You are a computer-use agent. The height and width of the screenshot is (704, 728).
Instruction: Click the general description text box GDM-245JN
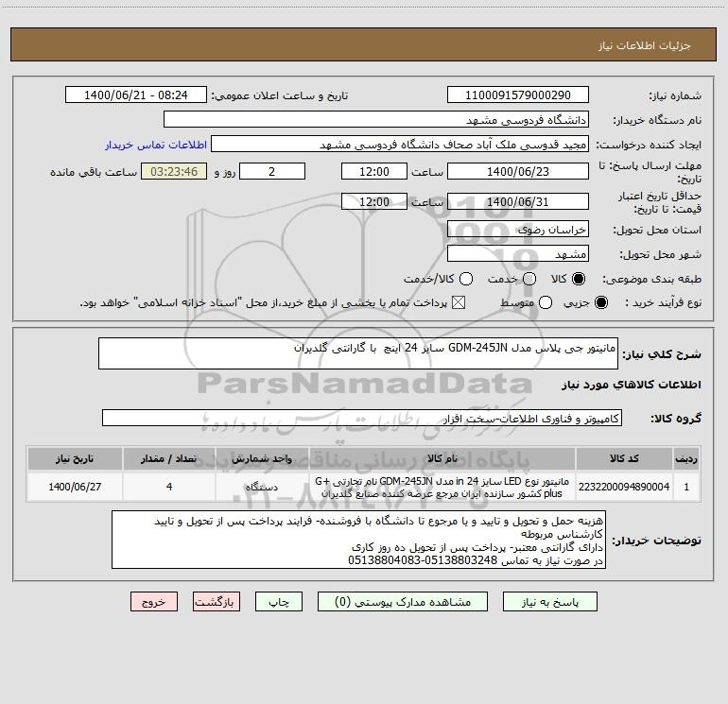tap(358, 353)
